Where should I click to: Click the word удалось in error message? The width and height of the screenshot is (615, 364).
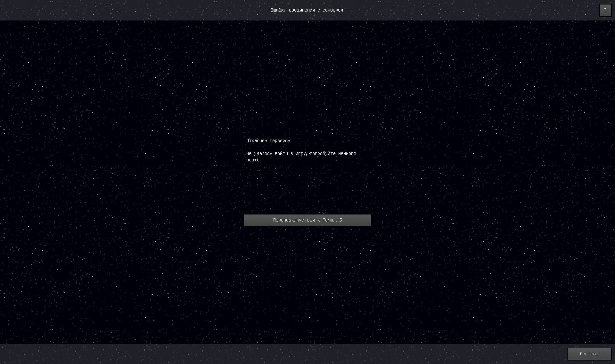pyautogui.click(x=263, y=154)
